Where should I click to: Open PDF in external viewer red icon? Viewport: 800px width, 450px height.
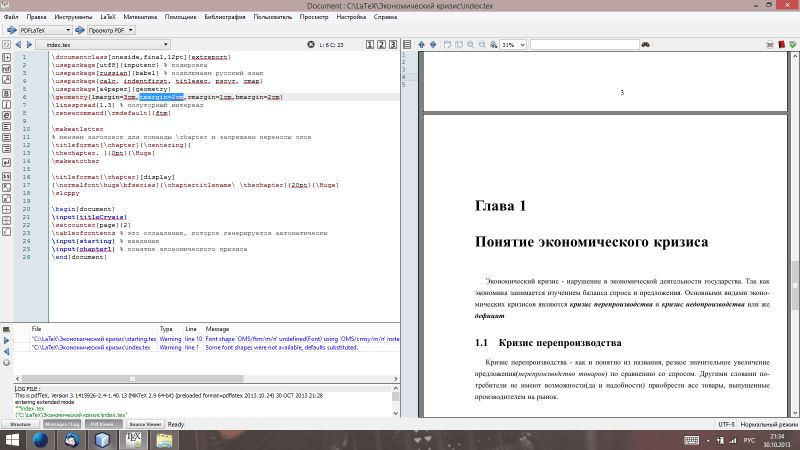point(782,44)
